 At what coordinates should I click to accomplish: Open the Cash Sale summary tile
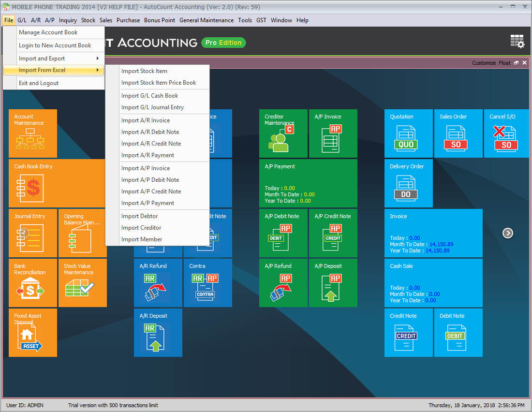[433, 283]
